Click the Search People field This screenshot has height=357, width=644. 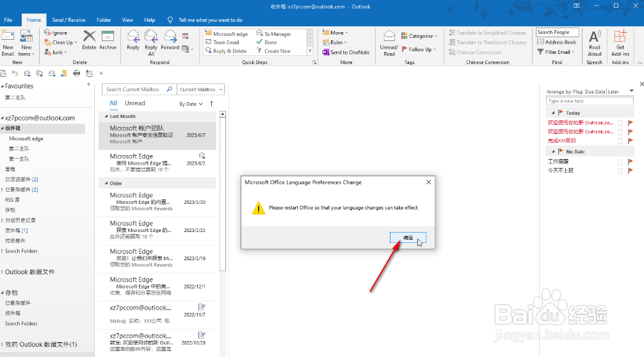(558, 32)
